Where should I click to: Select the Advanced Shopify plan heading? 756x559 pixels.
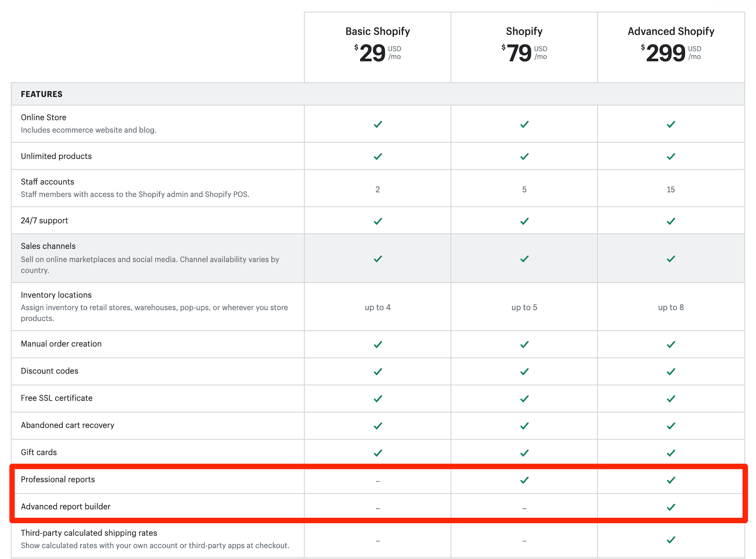(x=671, y=31)
